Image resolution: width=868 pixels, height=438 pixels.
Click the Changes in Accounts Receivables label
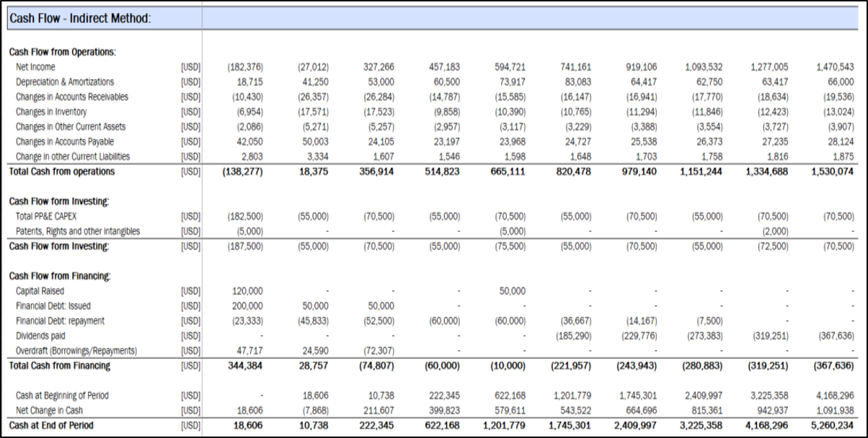[x=72, y=97]
